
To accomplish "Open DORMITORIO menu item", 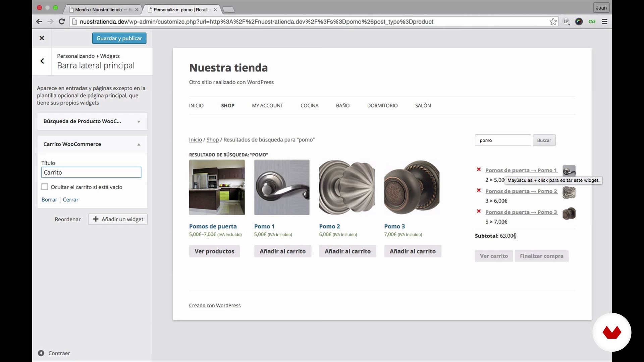I will (x=382, y=106).
